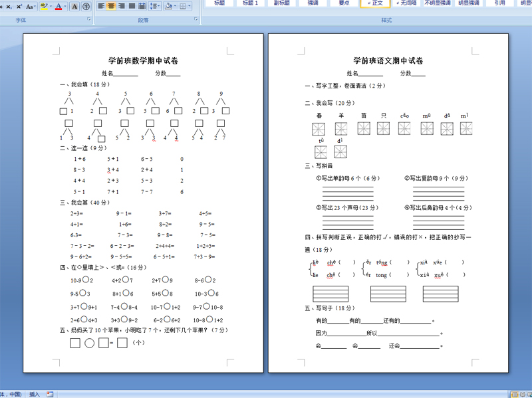Open the Paragraph dialog launcher
The height and width of the screenshot is (398, 532).
click(x=196, y=20)
